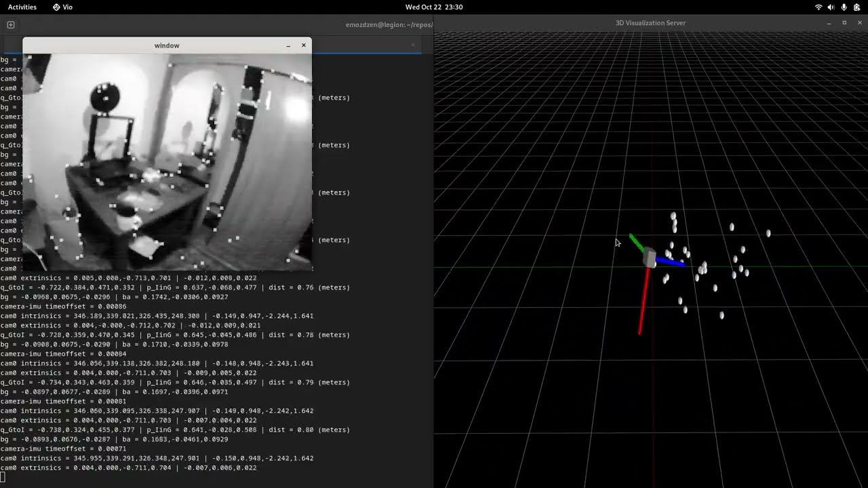This screenshot has width=868, height=488.
Task: Click cam0 intrinsics line starting 346.189
Action: pos(157,316)
